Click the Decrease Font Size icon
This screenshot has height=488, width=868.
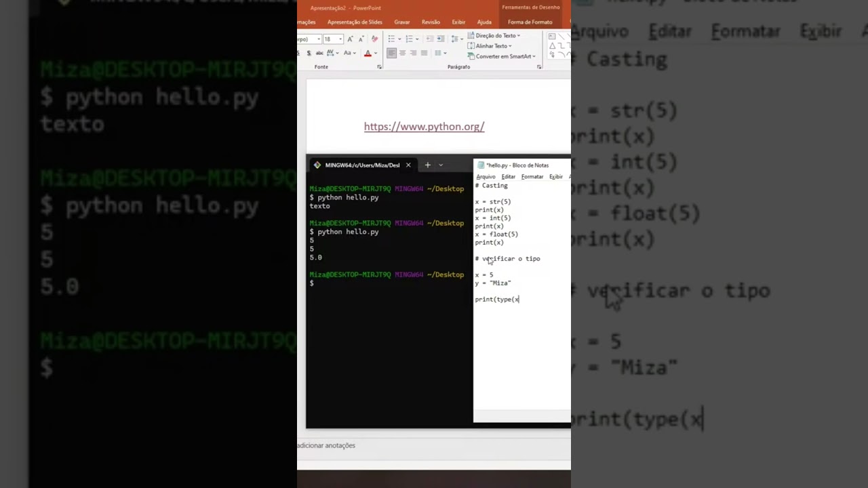point(360,39)
